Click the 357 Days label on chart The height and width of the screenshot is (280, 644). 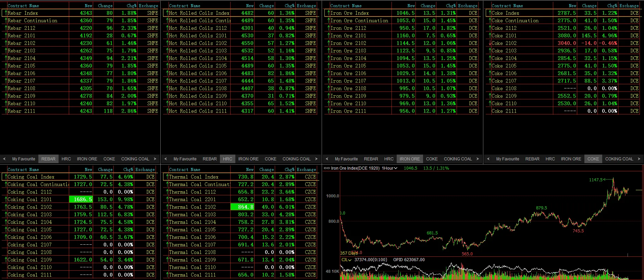coord(349,253)
